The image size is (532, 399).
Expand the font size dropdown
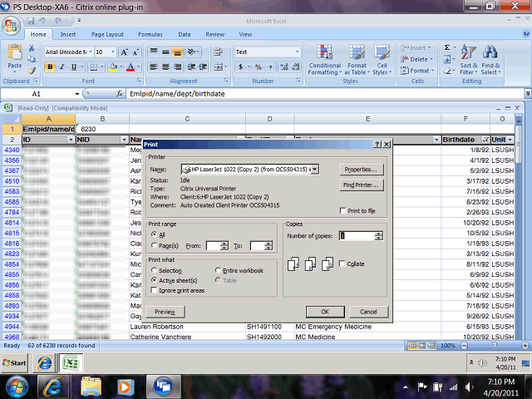click(x=114, y=52)
